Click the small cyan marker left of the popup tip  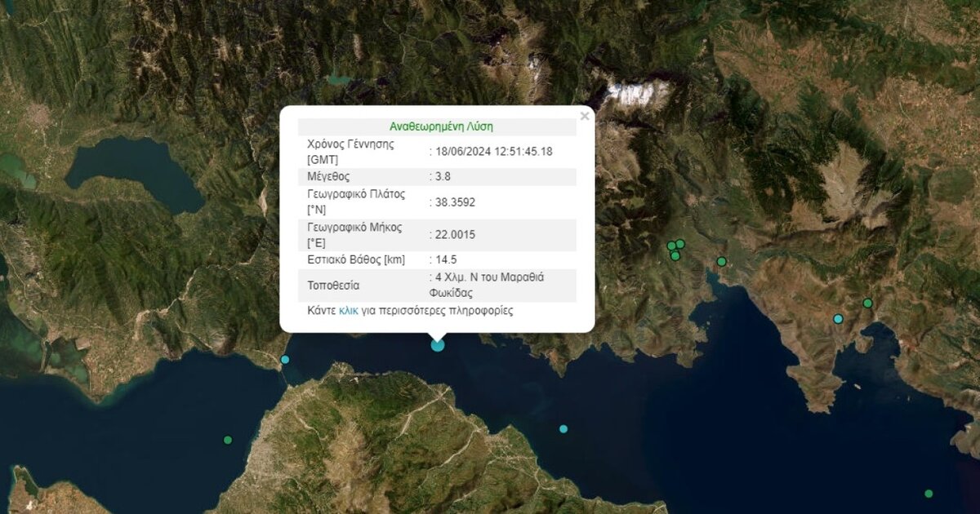point(285,359)
